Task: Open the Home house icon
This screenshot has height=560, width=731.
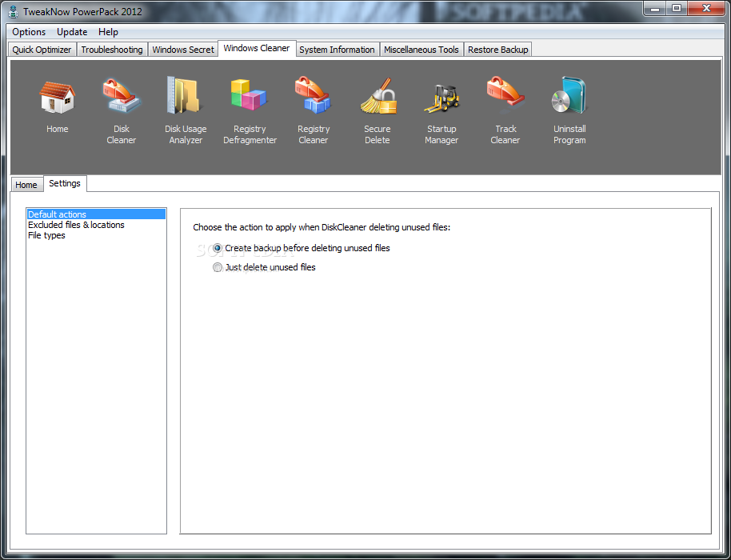Action: (x=57, y=97)
